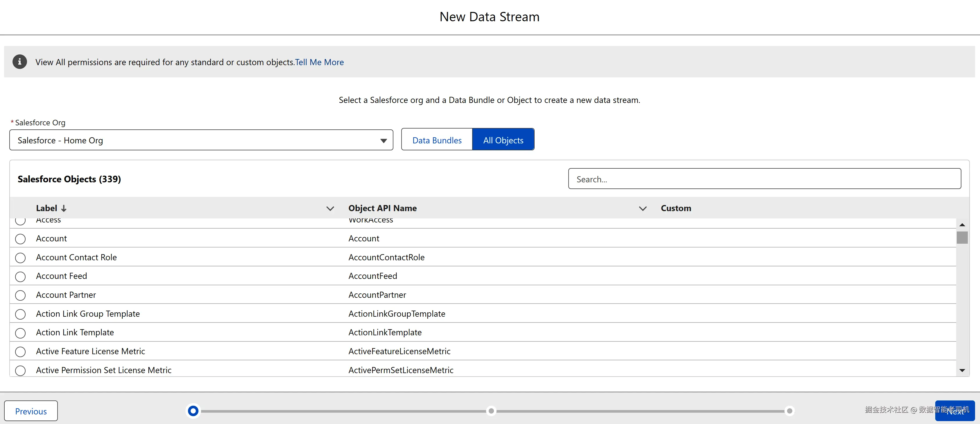Click the AccountContactRole API name cell
This screenshot has height=424, width=980.
386,257
